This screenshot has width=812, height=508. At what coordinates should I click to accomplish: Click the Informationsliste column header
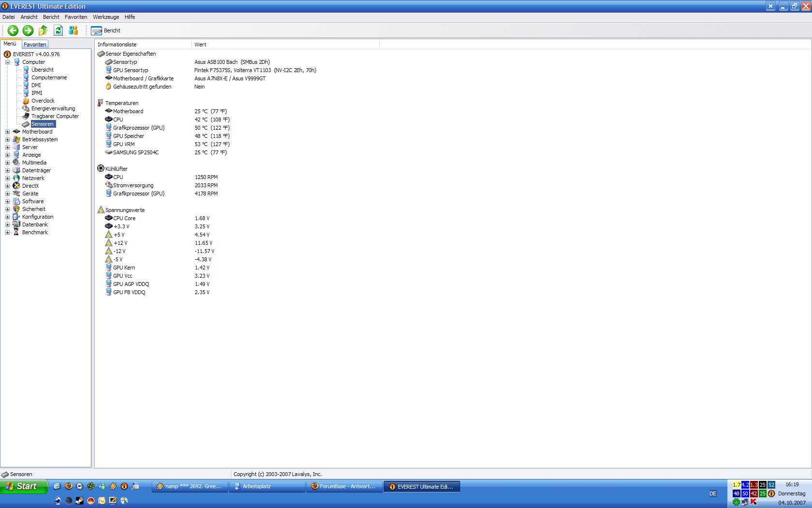click(x=143, y=45)
